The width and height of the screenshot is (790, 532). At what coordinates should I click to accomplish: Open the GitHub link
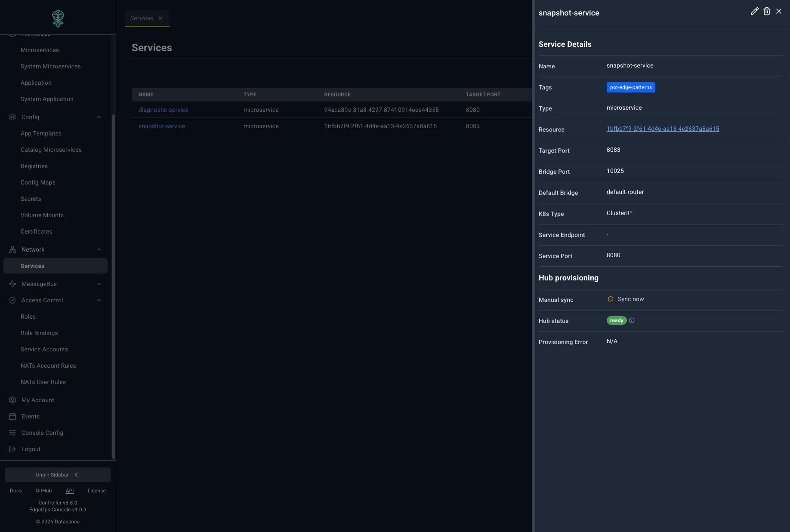[x=43, y=491]
